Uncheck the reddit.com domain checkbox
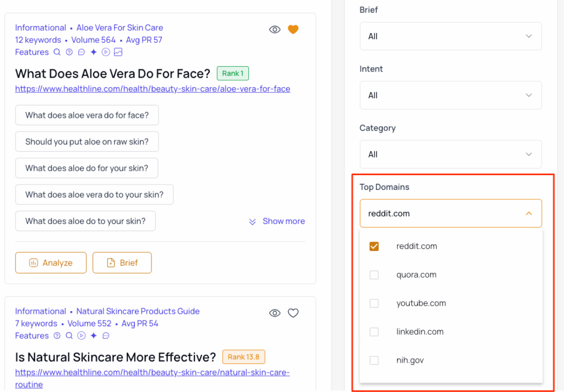The image size is (564, 392). [x=374, y=246]
